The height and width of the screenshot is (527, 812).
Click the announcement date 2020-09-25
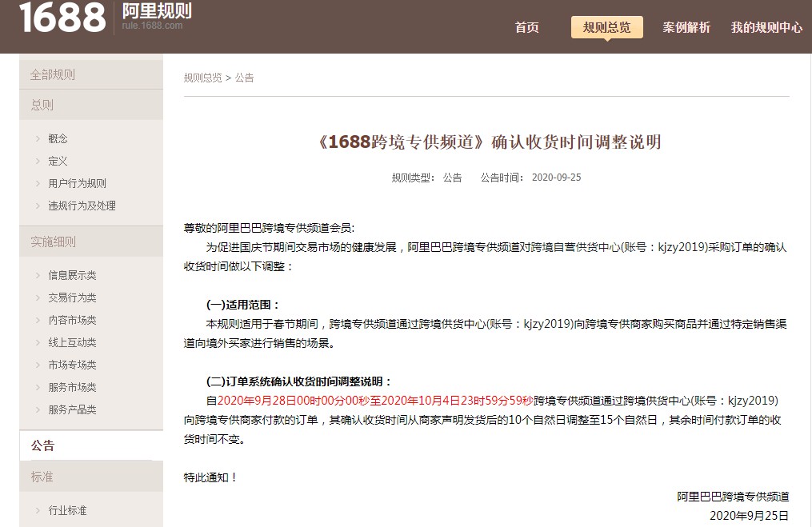556,178
